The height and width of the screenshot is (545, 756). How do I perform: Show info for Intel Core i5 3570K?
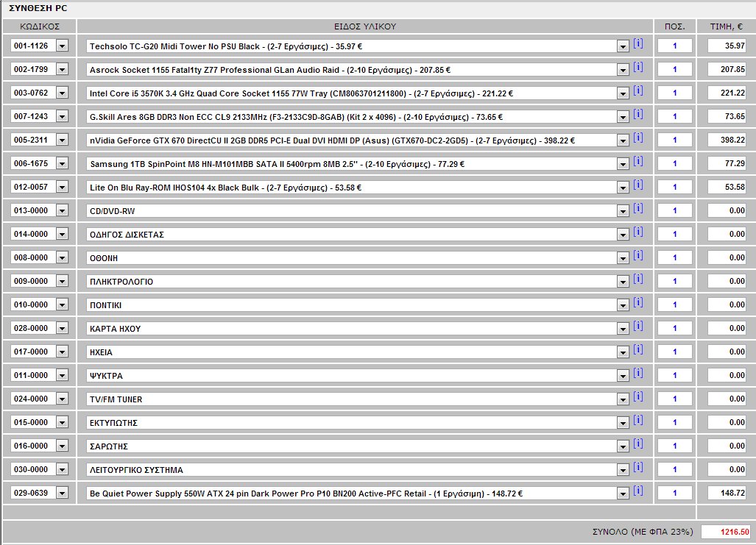[638, 90]
